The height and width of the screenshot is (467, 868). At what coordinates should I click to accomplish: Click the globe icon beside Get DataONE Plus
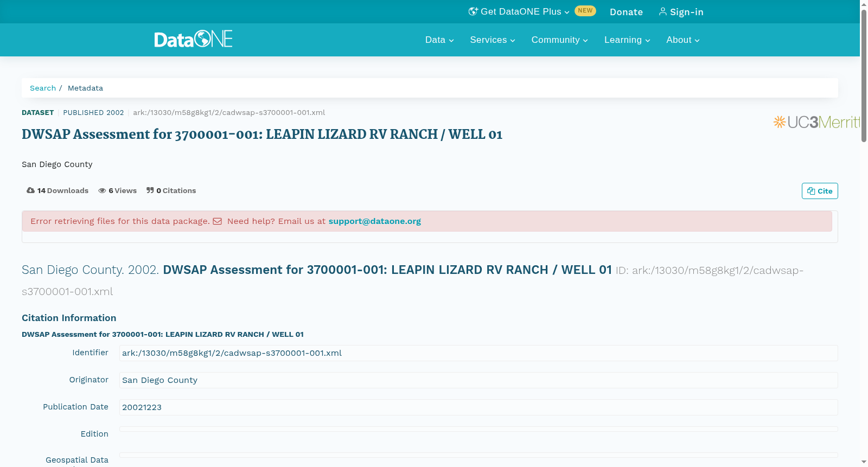473,11
